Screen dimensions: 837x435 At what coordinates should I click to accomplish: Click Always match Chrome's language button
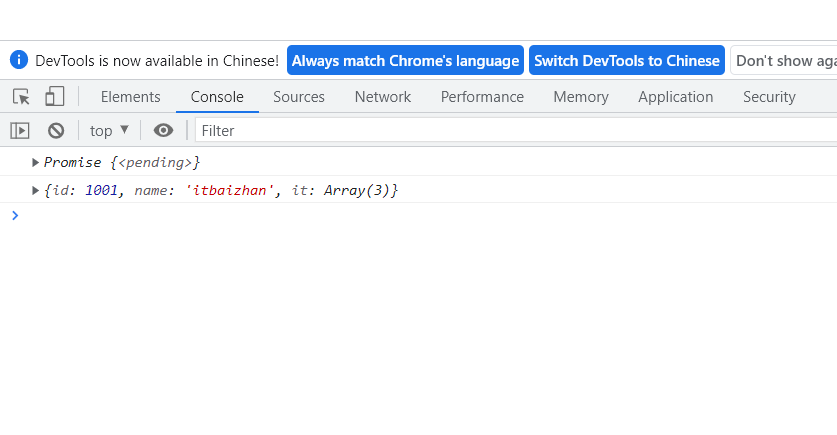[405, 60]
